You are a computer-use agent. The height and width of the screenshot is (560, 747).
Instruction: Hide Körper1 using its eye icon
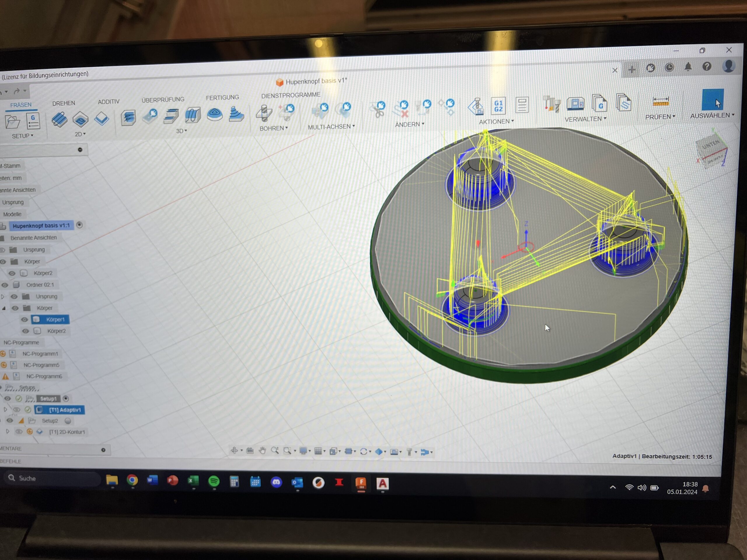[x=24, y=319]
